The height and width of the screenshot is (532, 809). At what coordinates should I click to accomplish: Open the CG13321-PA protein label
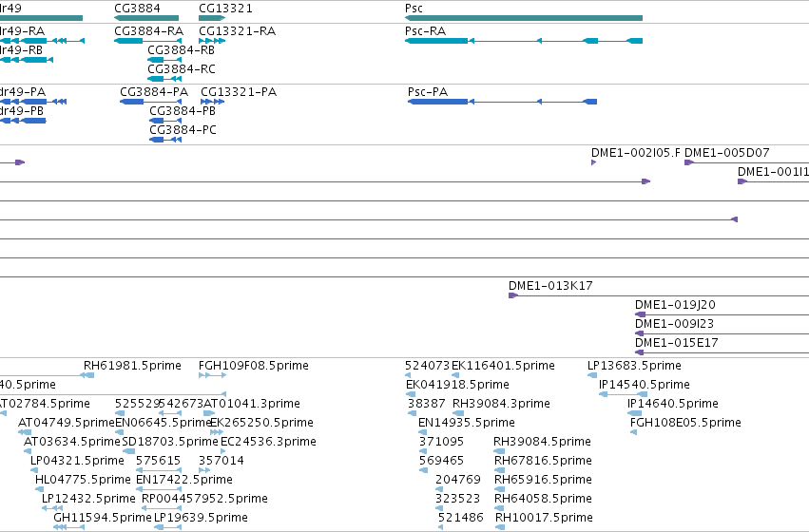pyautogui.click(x=239, y=92)
